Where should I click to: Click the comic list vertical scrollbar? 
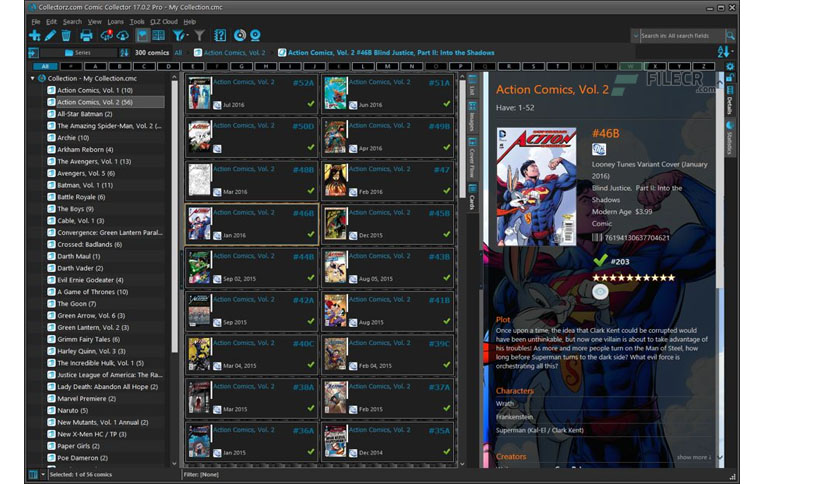click(x=462, y=139)
